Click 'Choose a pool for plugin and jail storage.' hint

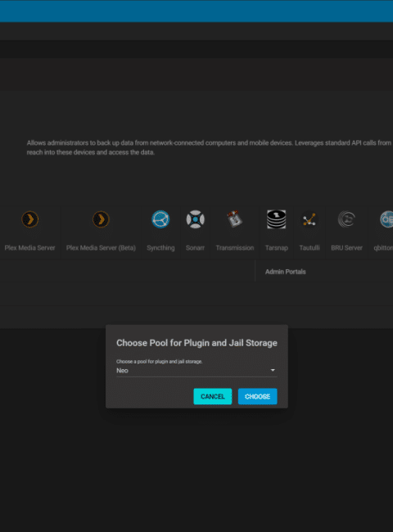[x=159, y=362]
